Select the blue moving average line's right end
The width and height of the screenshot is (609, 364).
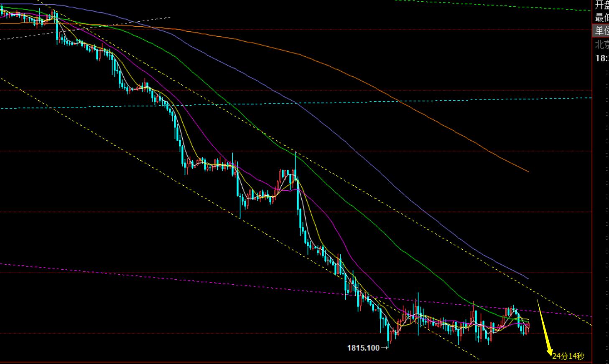click(x=527, y=278)
